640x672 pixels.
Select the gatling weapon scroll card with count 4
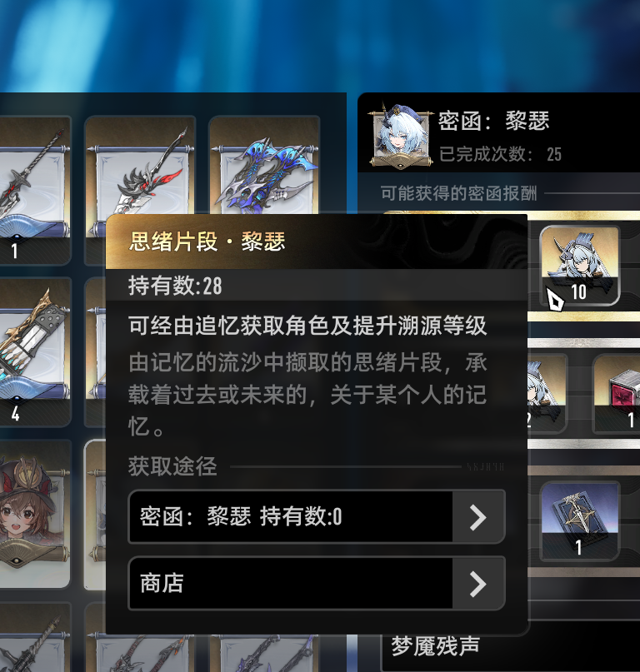coord(34,352)
